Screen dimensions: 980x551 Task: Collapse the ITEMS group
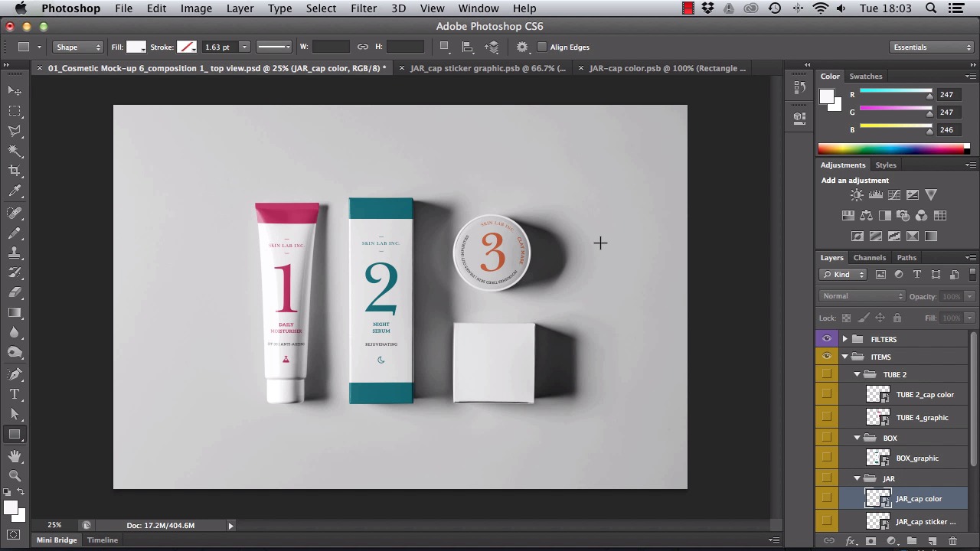[x=845, y=357]
